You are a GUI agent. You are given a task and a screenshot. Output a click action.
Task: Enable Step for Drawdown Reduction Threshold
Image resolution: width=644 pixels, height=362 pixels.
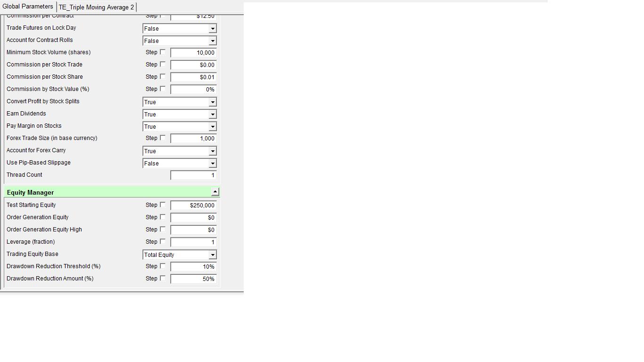(163, 266)
